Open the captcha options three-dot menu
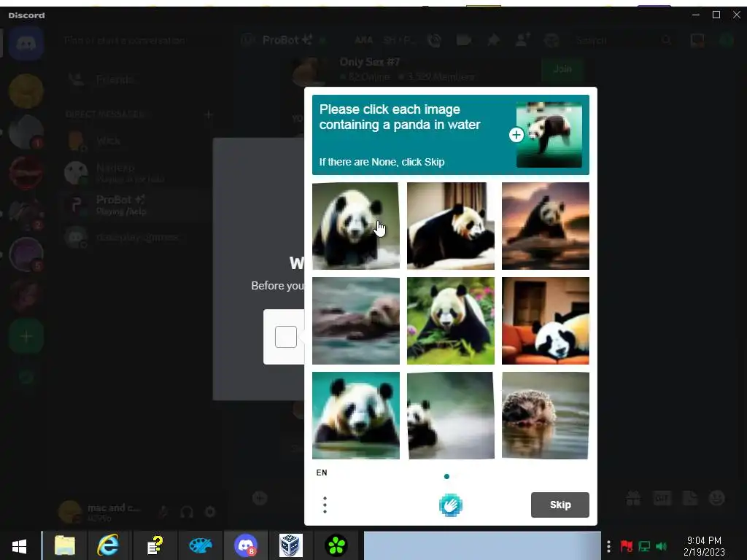 pyautogui.click(x=325, y=505)
